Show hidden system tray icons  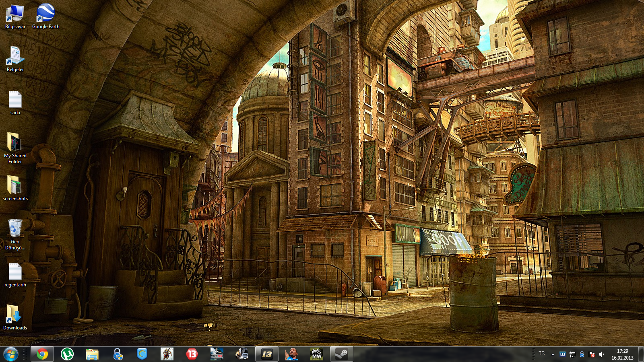(553, 354)
